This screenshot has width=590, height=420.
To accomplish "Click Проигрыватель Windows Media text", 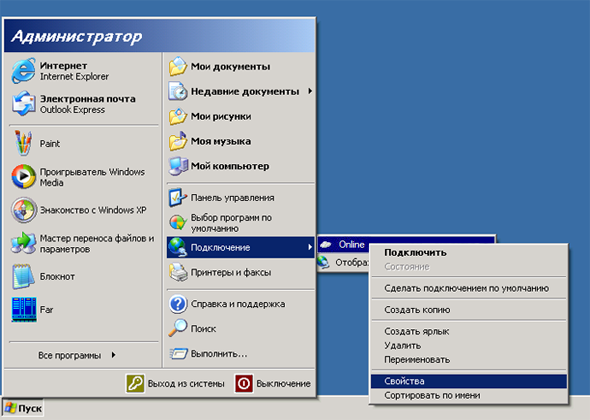I will pyautogui.click(x=92, y=177).
